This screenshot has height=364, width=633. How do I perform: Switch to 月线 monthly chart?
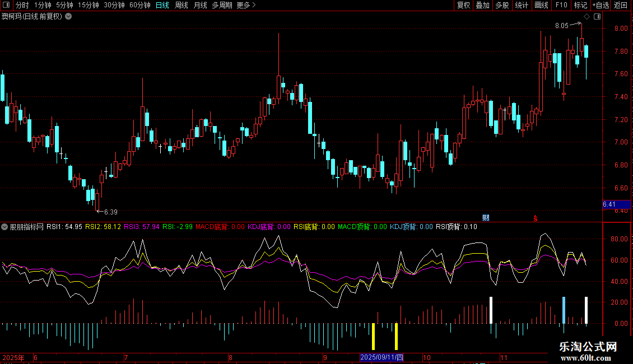click(x=200, y=5)
